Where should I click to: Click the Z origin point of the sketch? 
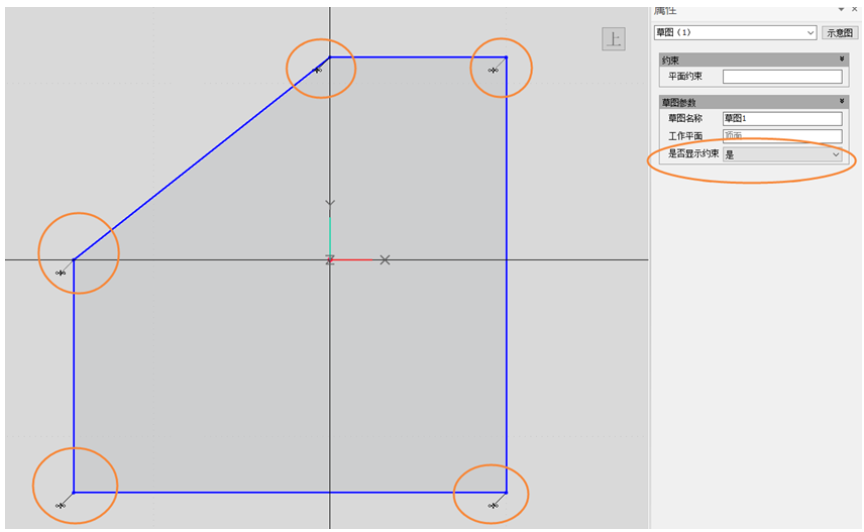(330, 260)
